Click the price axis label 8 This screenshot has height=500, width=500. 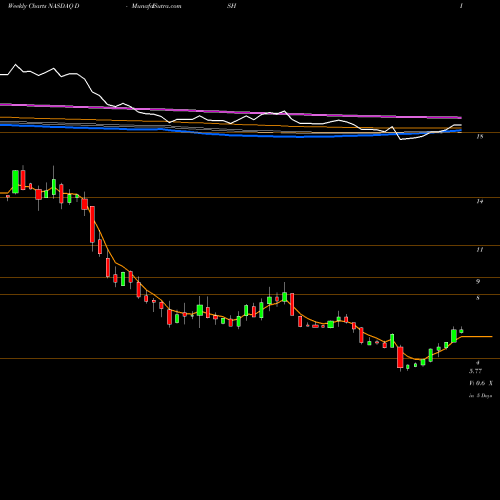pos(478,298)
